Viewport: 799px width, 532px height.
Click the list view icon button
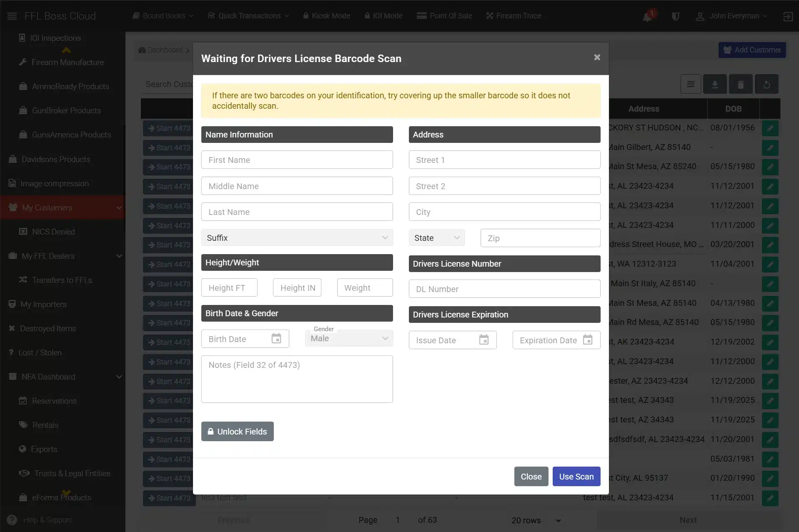pos(691,84)
